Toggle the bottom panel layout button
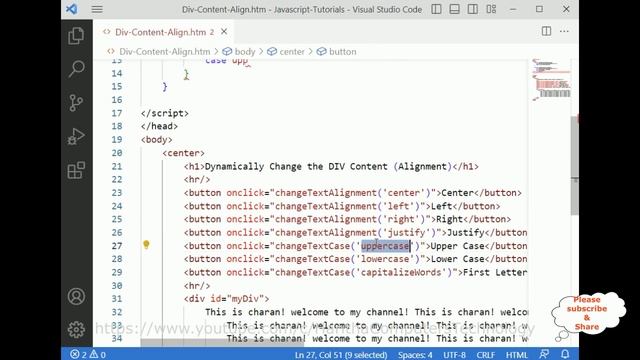640x360 pixels. pos(454,9)
